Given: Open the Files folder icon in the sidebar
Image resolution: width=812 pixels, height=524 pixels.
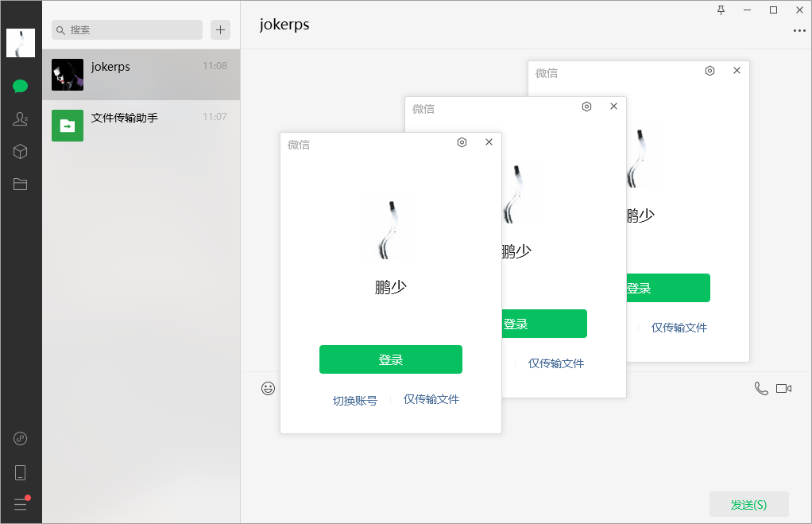Looking at the screenshot, I should click(x=20, y=184).
